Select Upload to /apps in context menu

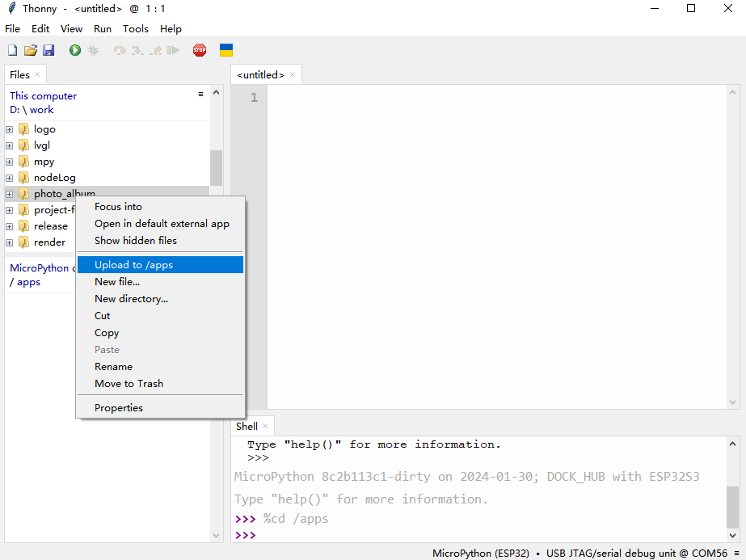[133, 264]
